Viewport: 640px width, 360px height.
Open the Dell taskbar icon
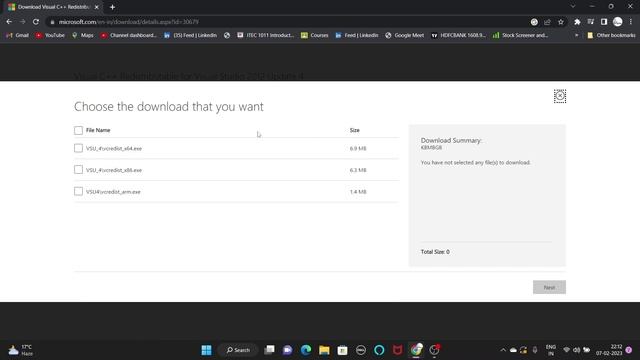361,350
